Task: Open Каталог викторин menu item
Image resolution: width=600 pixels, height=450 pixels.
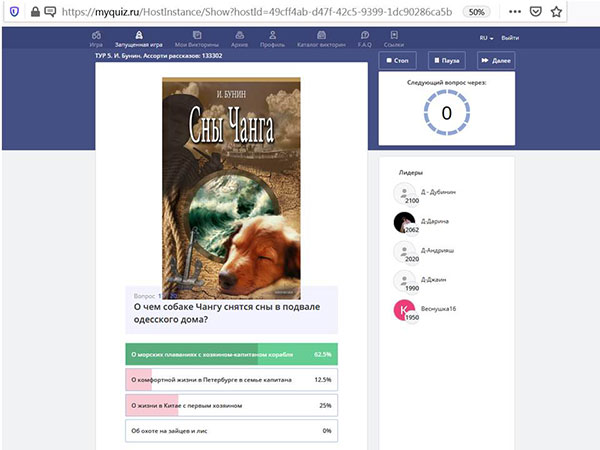Action: coord(322,40)
